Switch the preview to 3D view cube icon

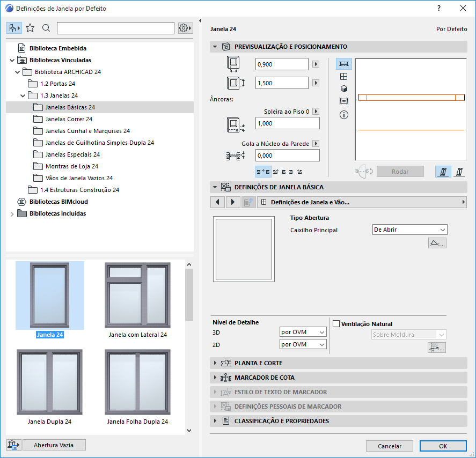point(343,88)
